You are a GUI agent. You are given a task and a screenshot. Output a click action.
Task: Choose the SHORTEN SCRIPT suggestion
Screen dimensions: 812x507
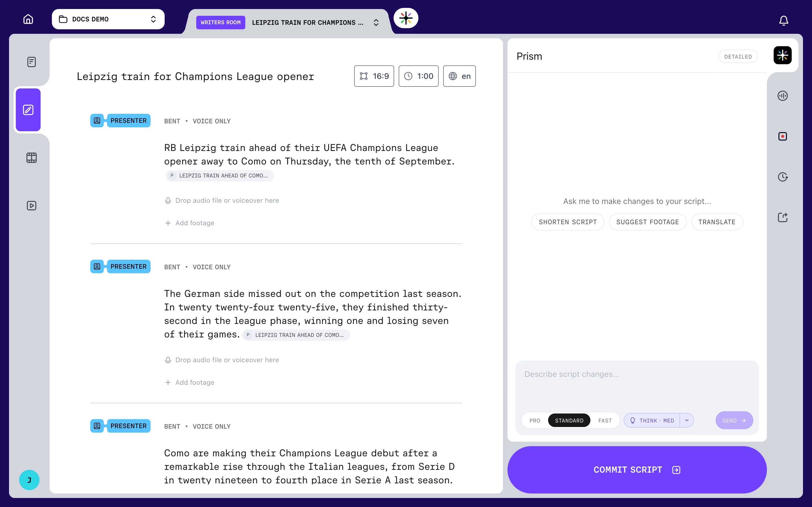(568, 222)
